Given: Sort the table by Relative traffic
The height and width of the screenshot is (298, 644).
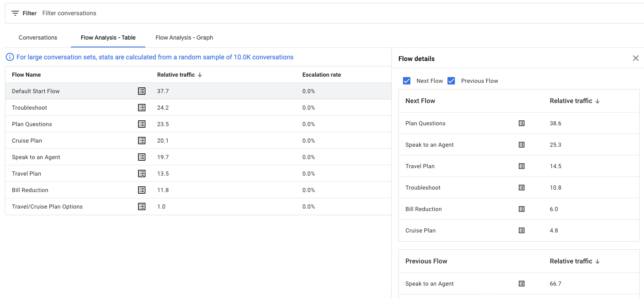Looking at the screenshot, I should pos(201,75).
